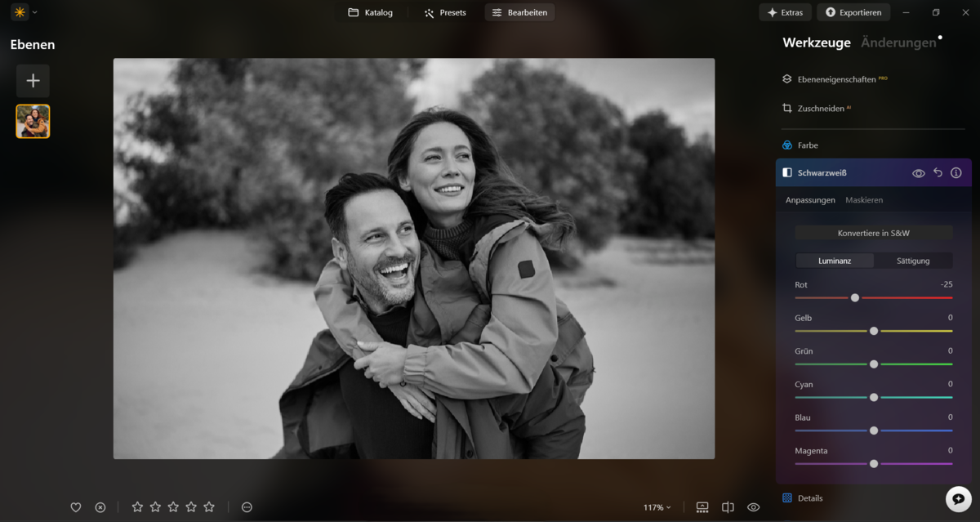Screen dimensions: 980x522
Task: Switch to the Katalog tab
Action: click(370, 12)
